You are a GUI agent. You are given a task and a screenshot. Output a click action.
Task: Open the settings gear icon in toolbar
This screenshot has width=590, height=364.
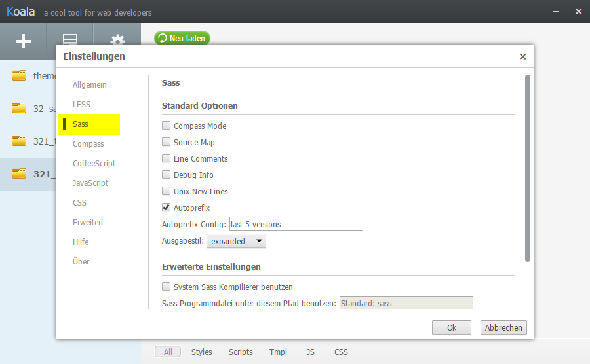coord(117,41)
